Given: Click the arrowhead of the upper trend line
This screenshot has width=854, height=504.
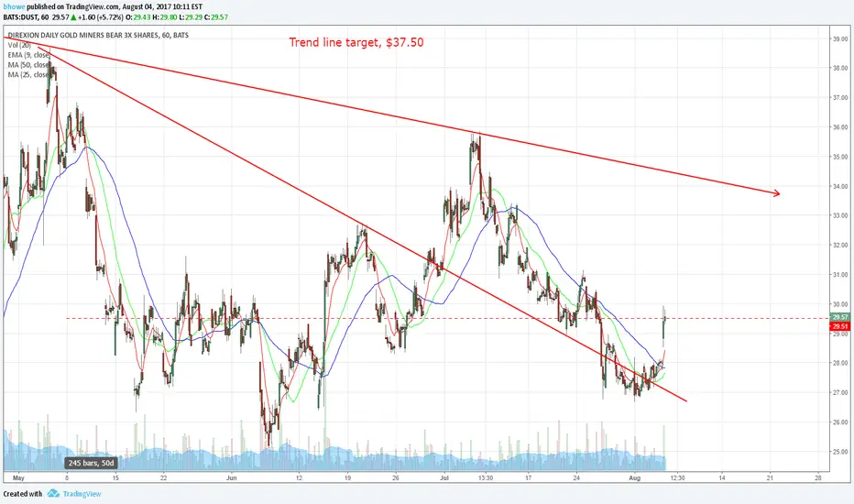Looking at the screenshot, I should [777, 192].
